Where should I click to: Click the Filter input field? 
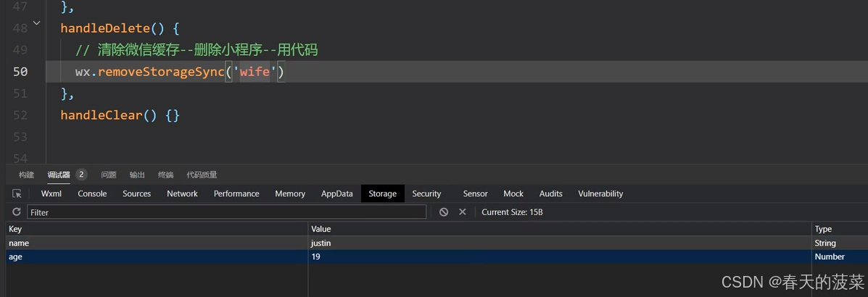[x=226, y=212]
